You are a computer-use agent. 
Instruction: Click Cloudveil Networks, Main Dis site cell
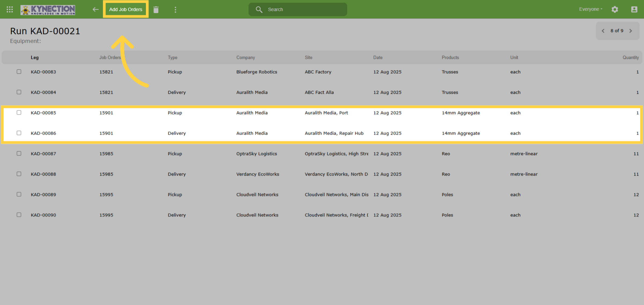[x=336, y=195]
